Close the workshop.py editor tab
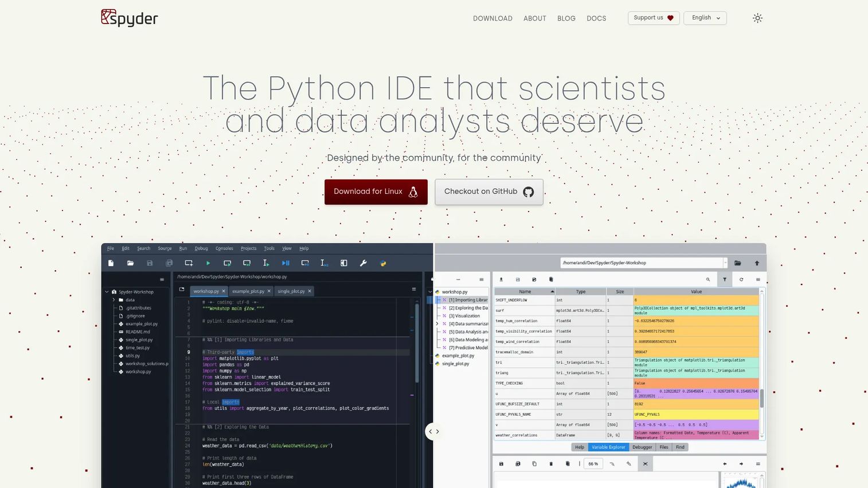The image size is (868, 488). tap(224, 291)
